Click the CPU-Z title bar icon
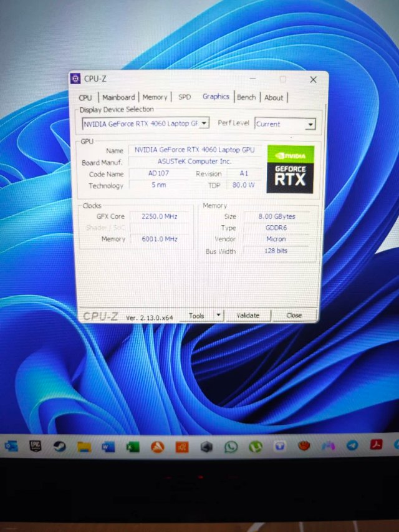 click(x=75, y=79)
